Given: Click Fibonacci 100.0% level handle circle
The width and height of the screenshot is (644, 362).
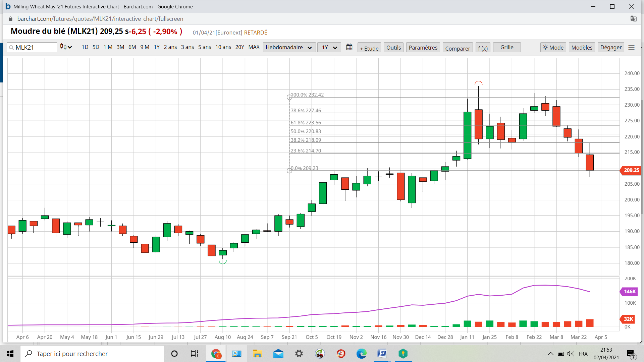Looking at the screenshot, I should [x=289, y=97].
